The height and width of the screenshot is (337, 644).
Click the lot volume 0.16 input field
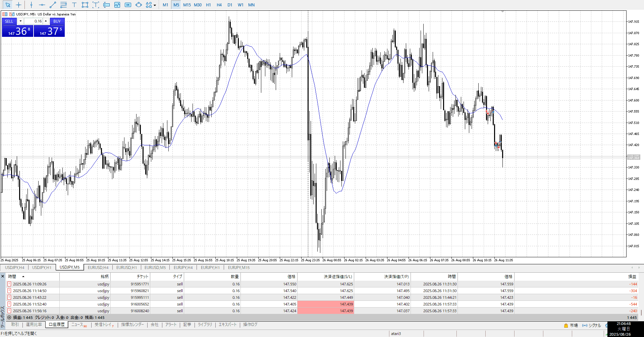pyautogui.click(x=34, y=21)
